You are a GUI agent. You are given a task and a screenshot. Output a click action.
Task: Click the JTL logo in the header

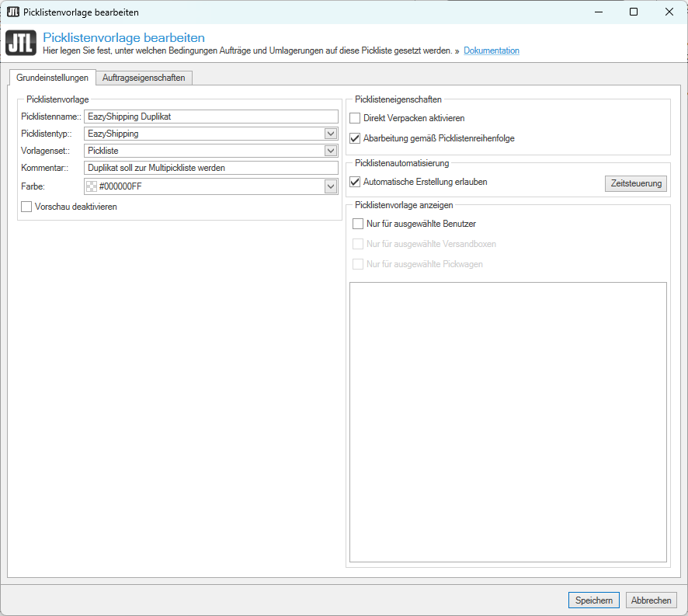20,44
